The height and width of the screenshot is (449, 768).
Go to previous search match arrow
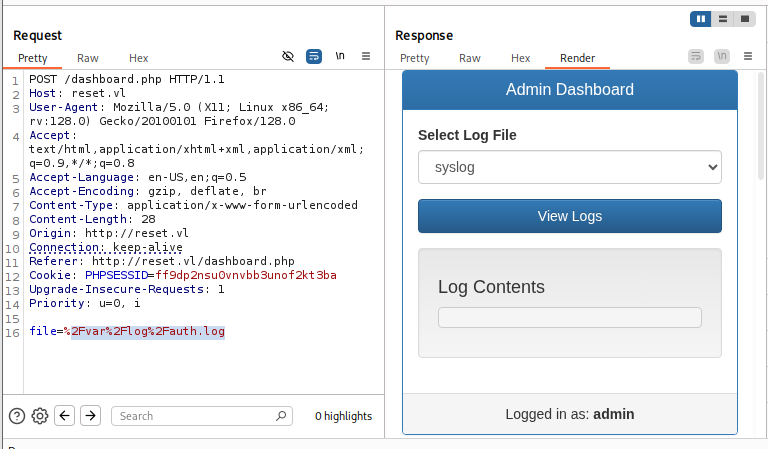[65, 416]
